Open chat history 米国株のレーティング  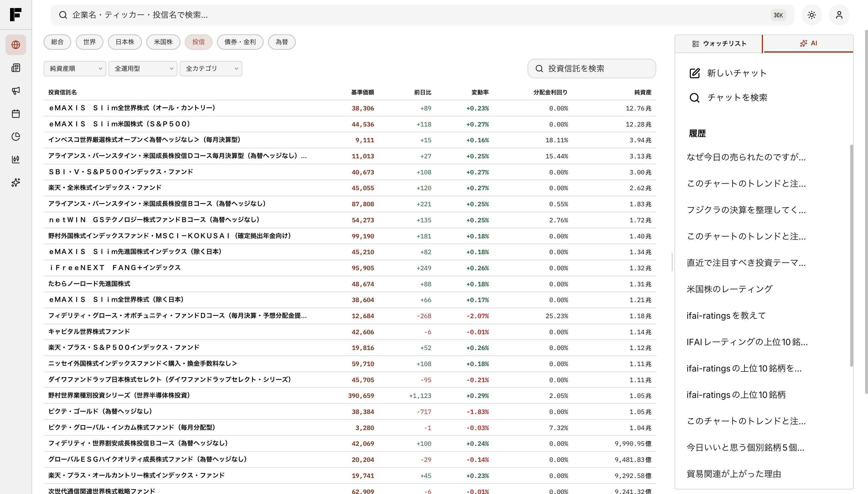click(729, 289)
